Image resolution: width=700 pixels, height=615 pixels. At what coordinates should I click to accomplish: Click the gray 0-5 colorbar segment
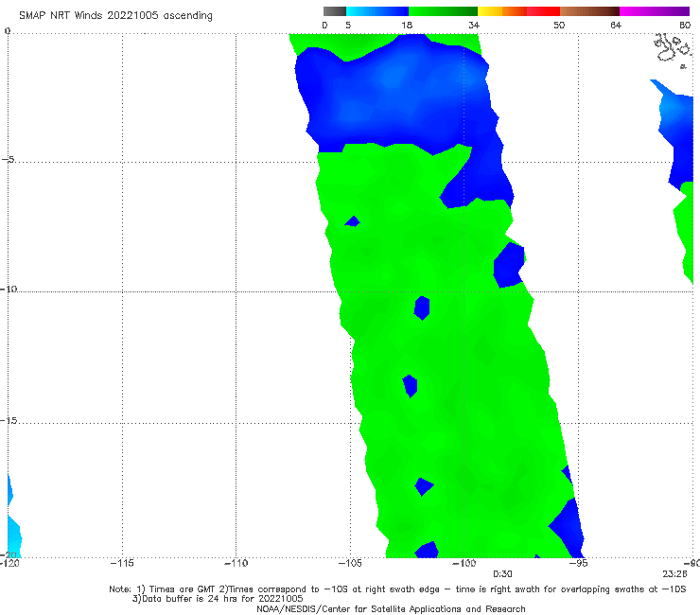click(x=335, y=11)
